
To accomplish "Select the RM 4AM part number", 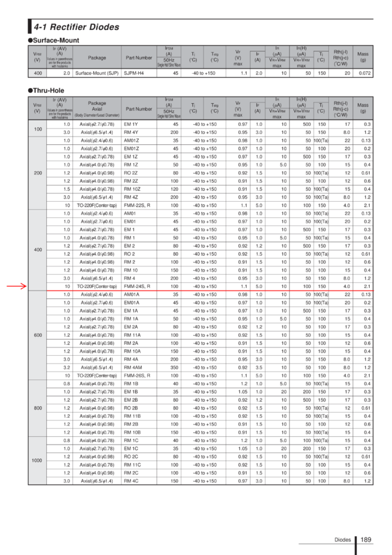I will coord(133,368).
